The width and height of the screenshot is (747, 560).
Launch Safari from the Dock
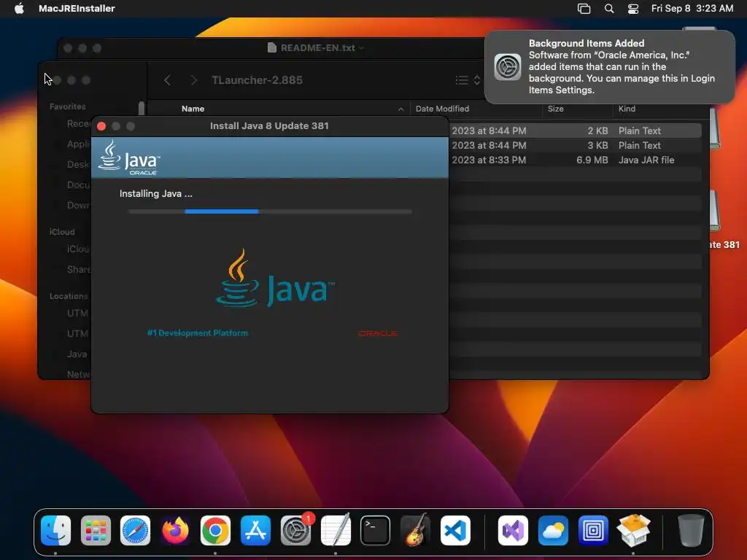135,530
